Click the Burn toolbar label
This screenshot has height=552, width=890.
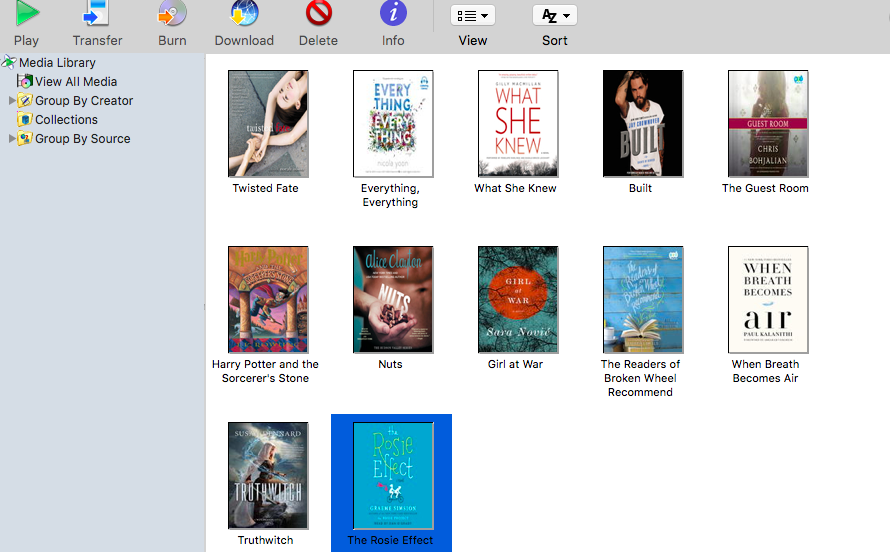click(172, 41)
